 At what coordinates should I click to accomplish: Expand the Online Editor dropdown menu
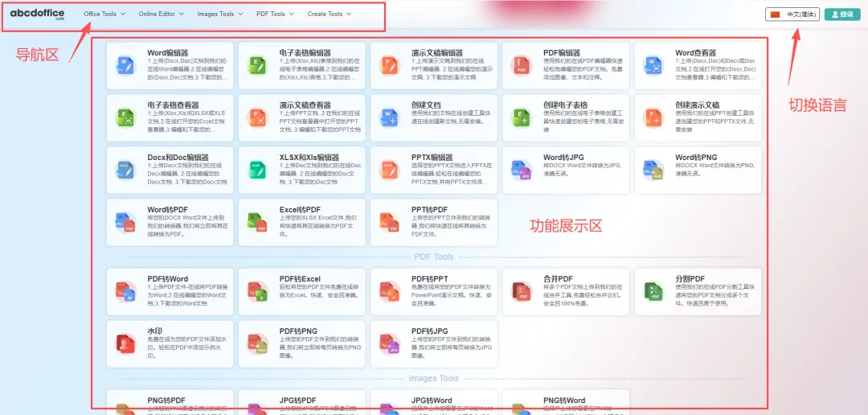click(x=161, y=14)
